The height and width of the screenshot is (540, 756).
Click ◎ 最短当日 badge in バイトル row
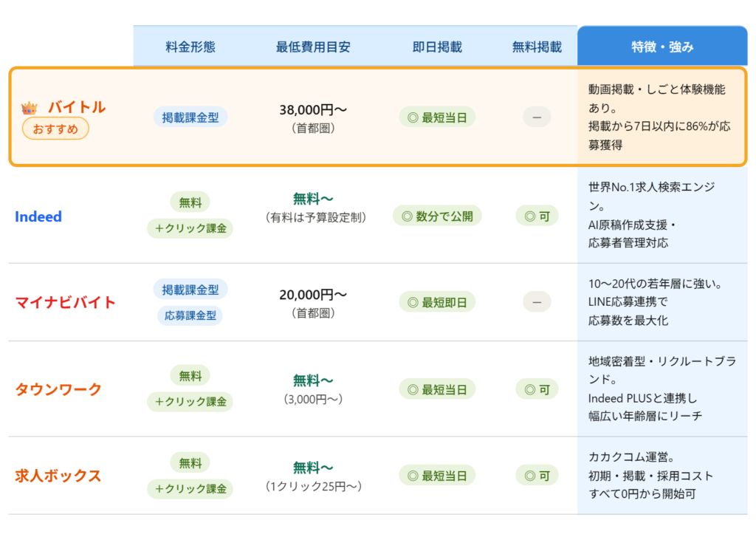point(437,117)
